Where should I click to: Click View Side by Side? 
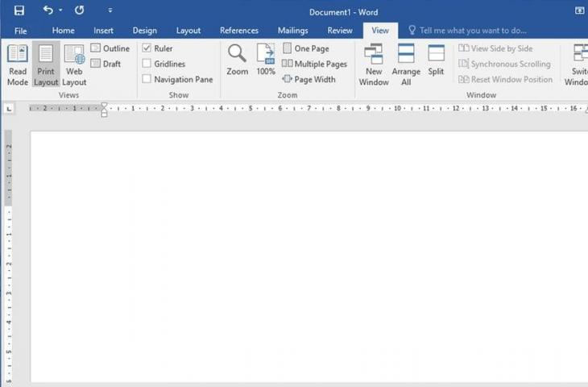495,48
